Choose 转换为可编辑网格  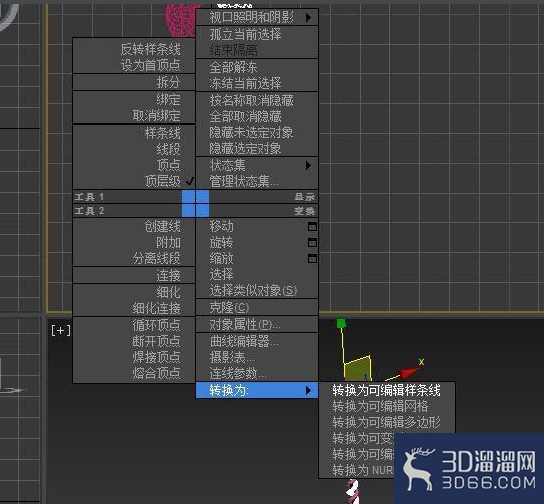pos(387,406)
